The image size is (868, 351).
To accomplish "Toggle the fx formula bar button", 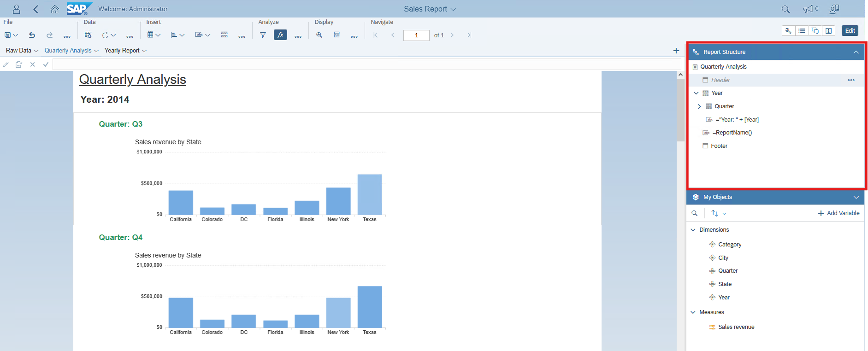I will pos(280,35).
